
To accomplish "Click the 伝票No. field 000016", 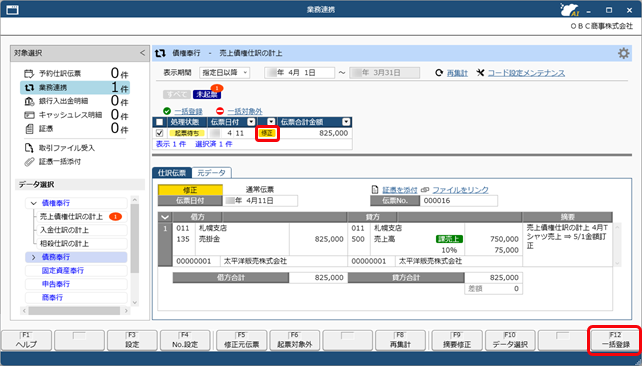I will (459, 201).
